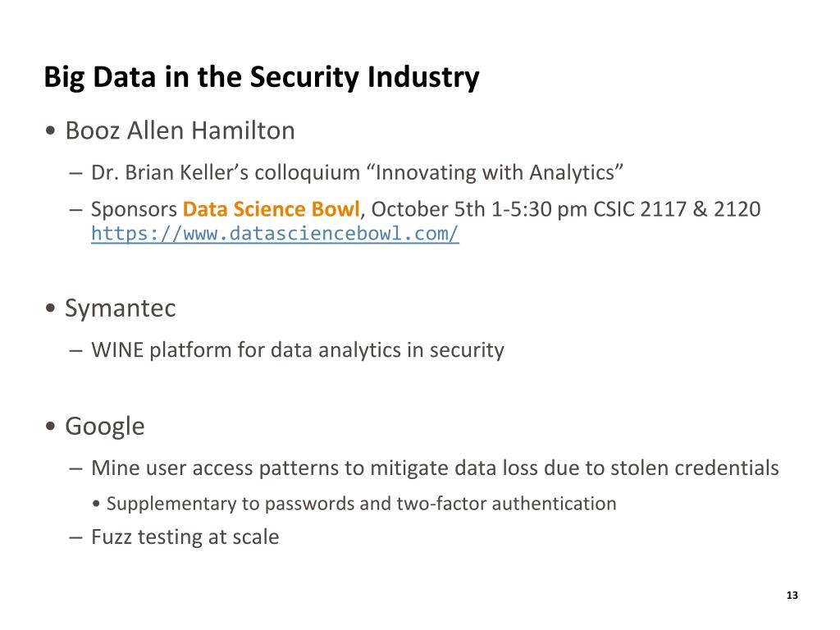Click the Supplementary to passwords sub-bullet

[361, 504]
